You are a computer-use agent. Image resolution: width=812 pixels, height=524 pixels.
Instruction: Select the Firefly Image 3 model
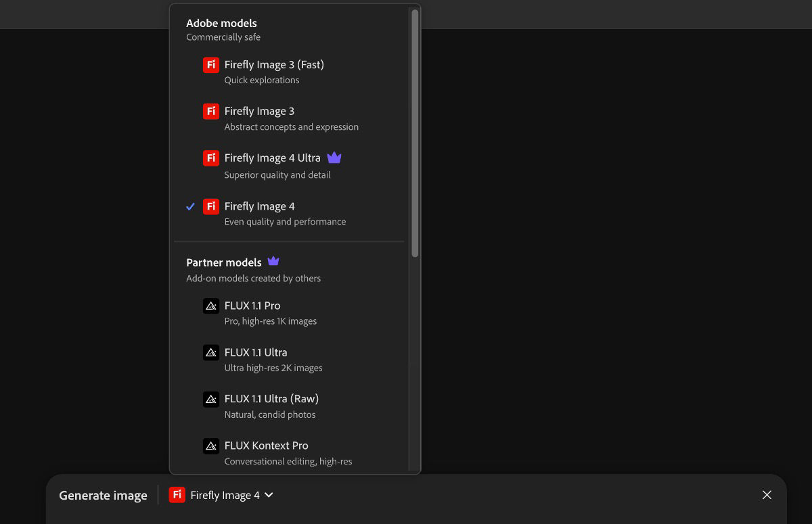click(290, 118)
